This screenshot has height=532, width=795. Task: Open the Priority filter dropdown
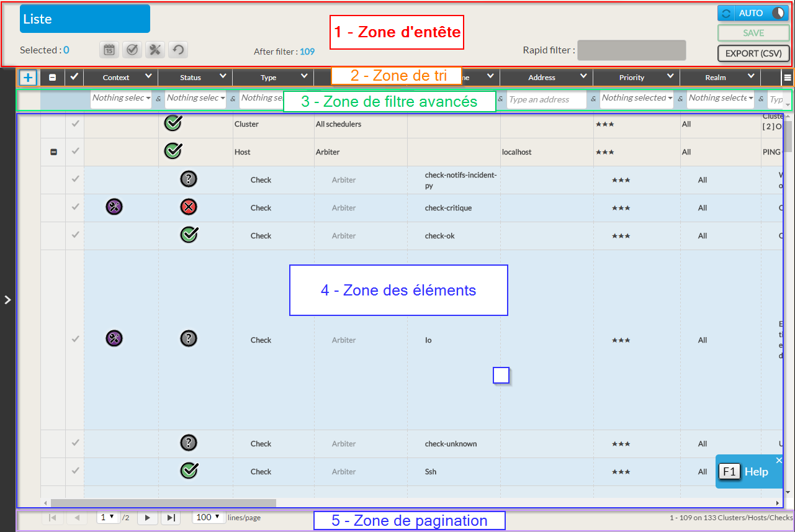[x=636, y=98]
